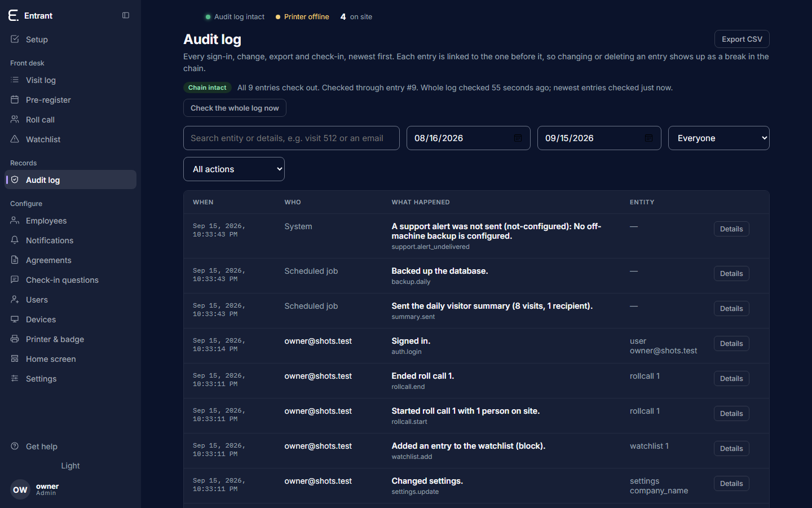Click the WHEN column header

click(x=203, y=202)
